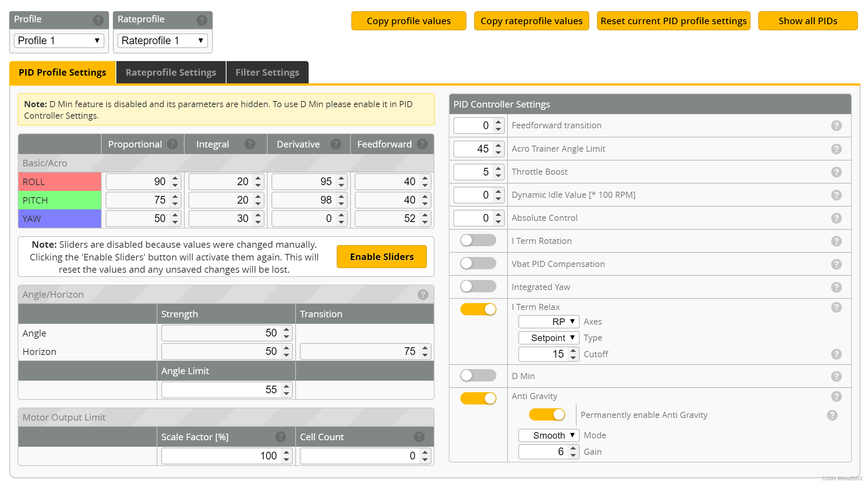
Task: Open the Profile 1 dropdown
Action: (59, 41)
